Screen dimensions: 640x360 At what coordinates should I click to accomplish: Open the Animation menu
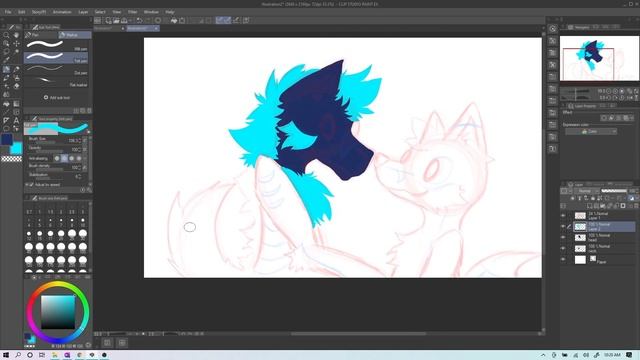62,12
